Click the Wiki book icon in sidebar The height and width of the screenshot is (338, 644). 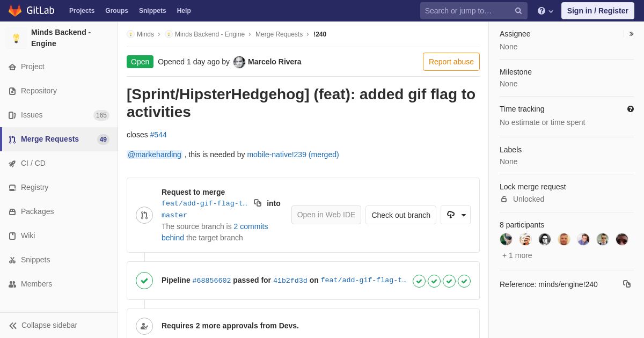[x=12, y=236]
